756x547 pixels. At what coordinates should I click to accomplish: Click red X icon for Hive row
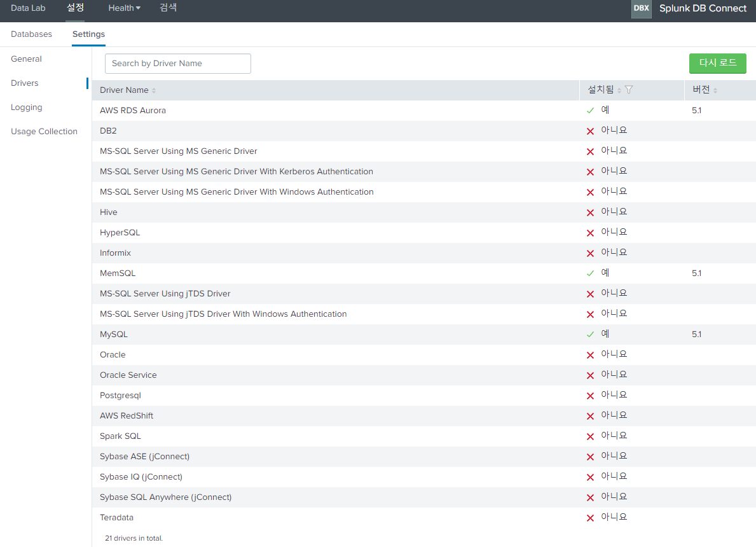pos(590,212)
